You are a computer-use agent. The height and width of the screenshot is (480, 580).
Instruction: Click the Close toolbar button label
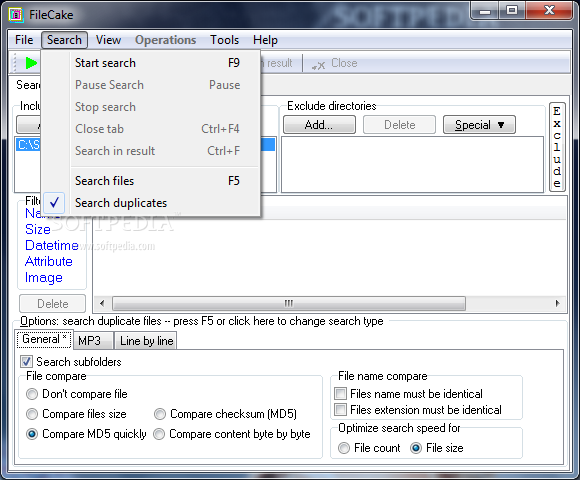pyautogui.click(x=344, y=63)
